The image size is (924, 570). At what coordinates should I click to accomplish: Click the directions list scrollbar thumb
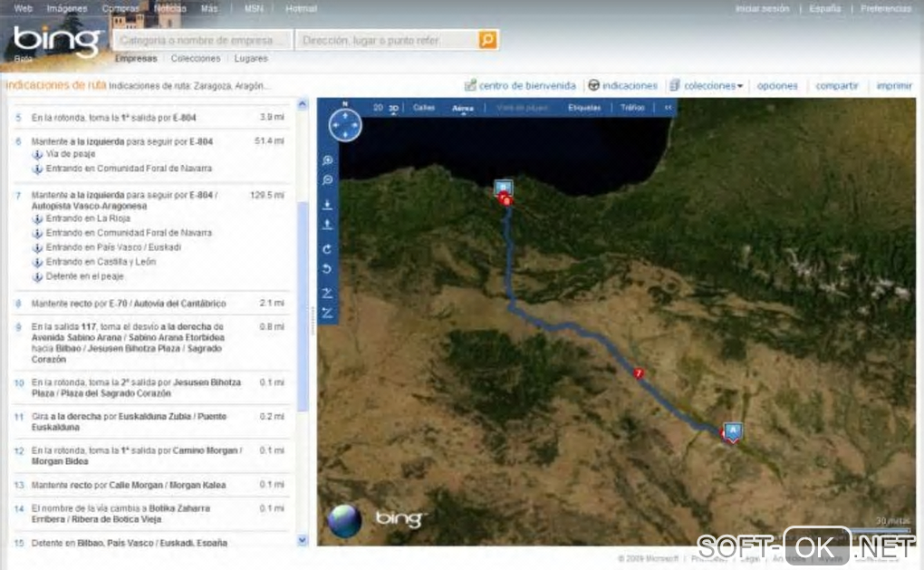click(303, 306)
